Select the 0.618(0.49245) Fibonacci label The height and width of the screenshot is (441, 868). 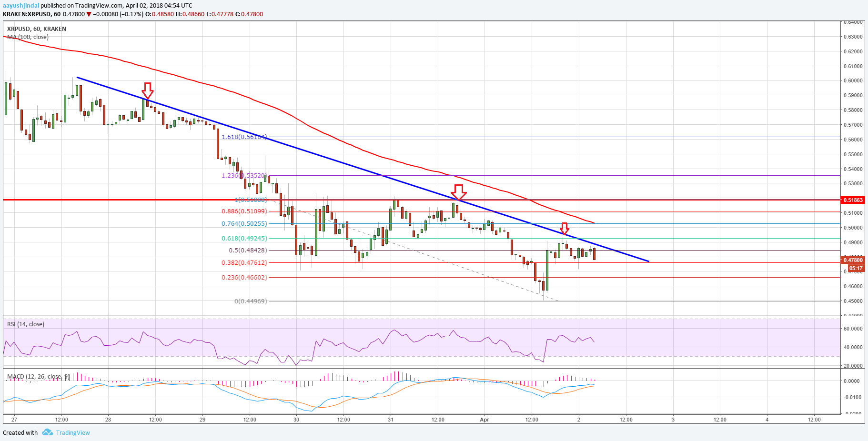[x=244, y=239]
